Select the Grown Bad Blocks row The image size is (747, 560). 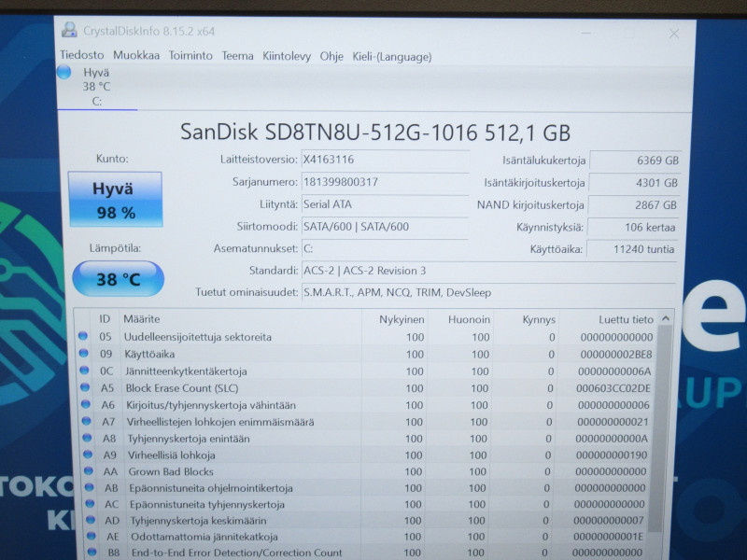click(366, 471)
